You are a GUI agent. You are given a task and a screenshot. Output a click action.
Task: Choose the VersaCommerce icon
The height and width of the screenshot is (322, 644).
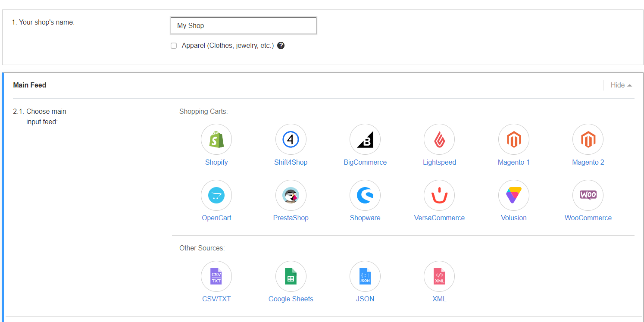coord(439,195)
